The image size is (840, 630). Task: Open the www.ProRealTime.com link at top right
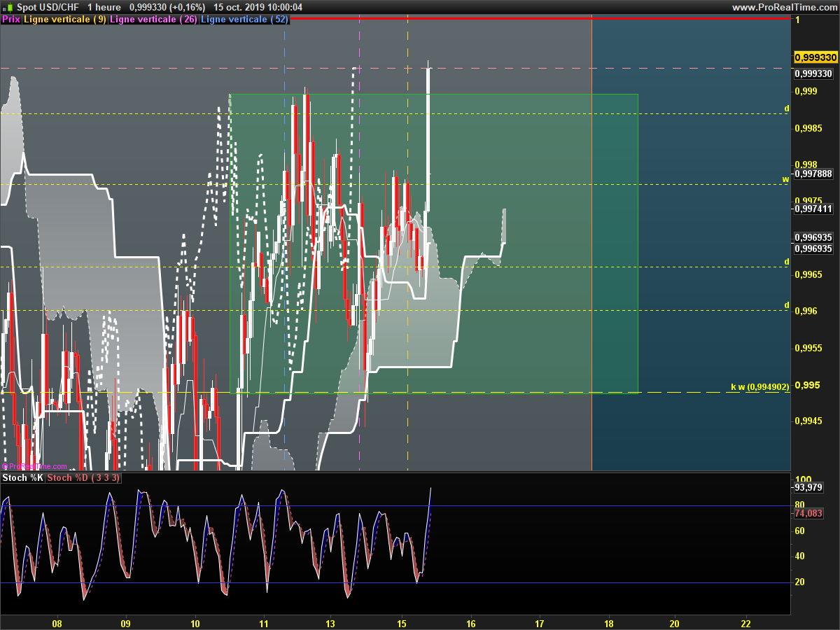[784, 7]
